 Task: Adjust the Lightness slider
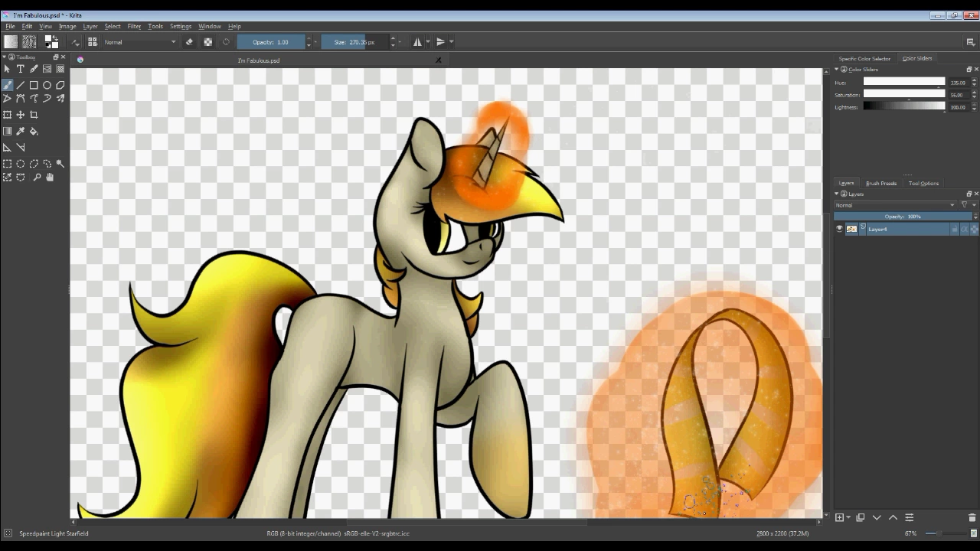[x=904, y=107]
